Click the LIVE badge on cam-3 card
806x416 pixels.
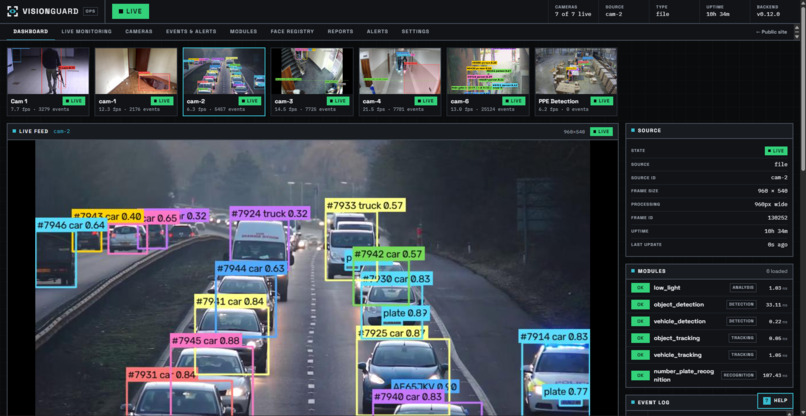pyautogui.click(x=338, y=101)
